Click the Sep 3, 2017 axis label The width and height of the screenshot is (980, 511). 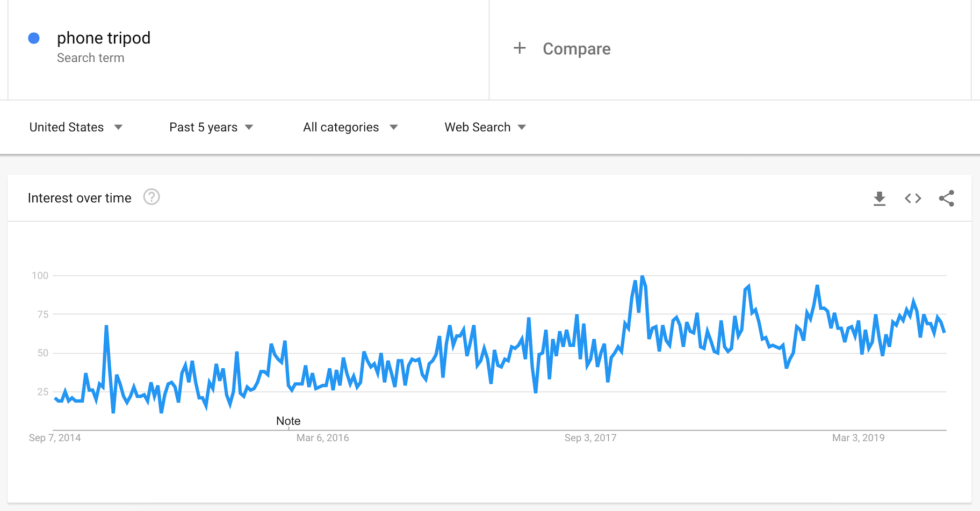pos(590,438)
